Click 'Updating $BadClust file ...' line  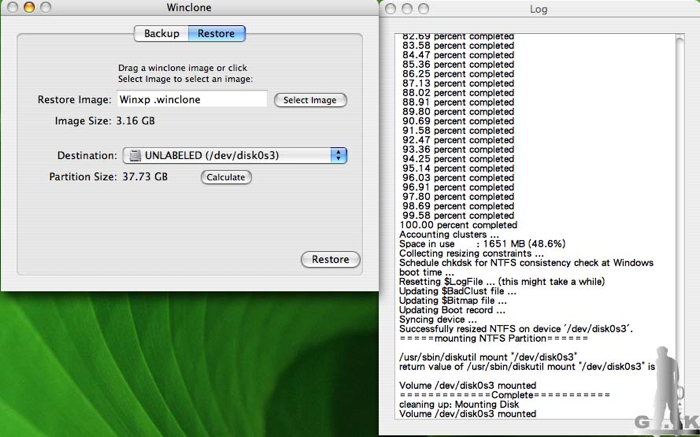coord(458,291)
